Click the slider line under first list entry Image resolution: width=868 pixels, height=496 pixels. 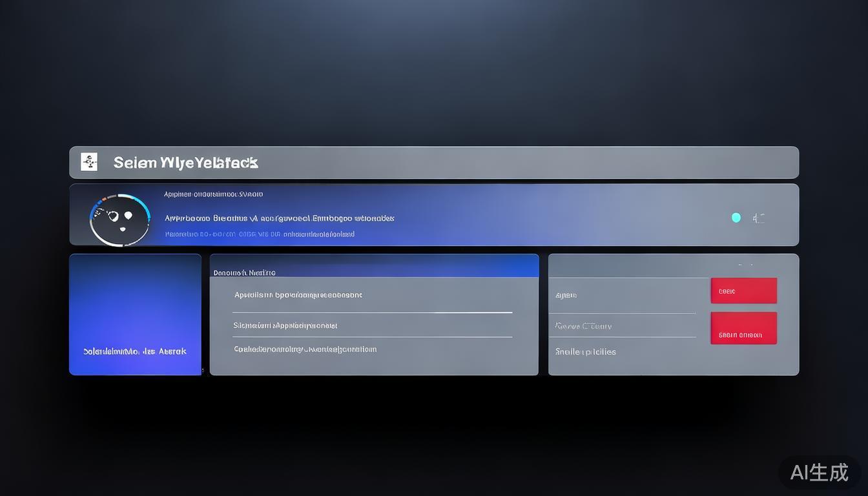(373, 313)
